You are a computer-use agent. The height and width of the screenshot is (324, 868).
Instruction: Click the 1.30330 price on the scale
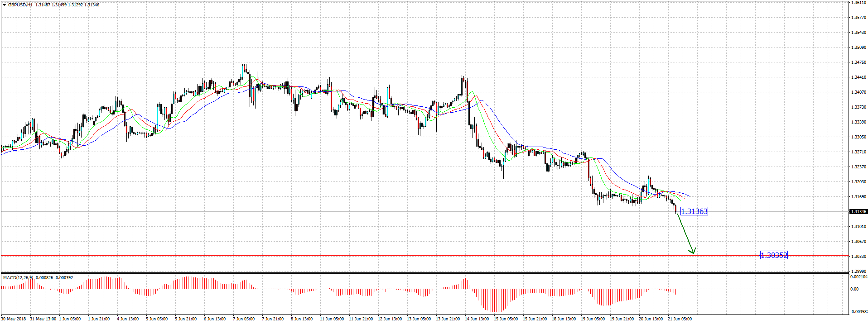[858, 257]
